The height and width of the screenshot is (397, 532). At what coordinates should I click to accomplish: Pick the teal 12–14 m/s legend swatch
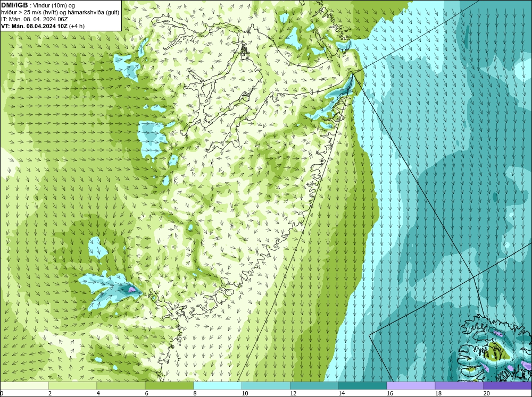[314, 386]
